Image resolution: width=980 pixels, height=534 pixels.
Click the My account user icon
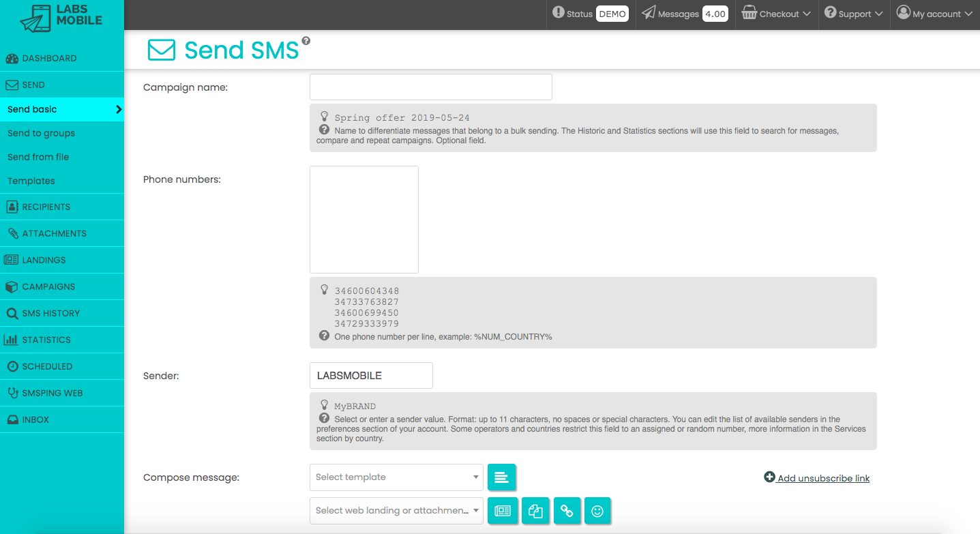point(903,12)
